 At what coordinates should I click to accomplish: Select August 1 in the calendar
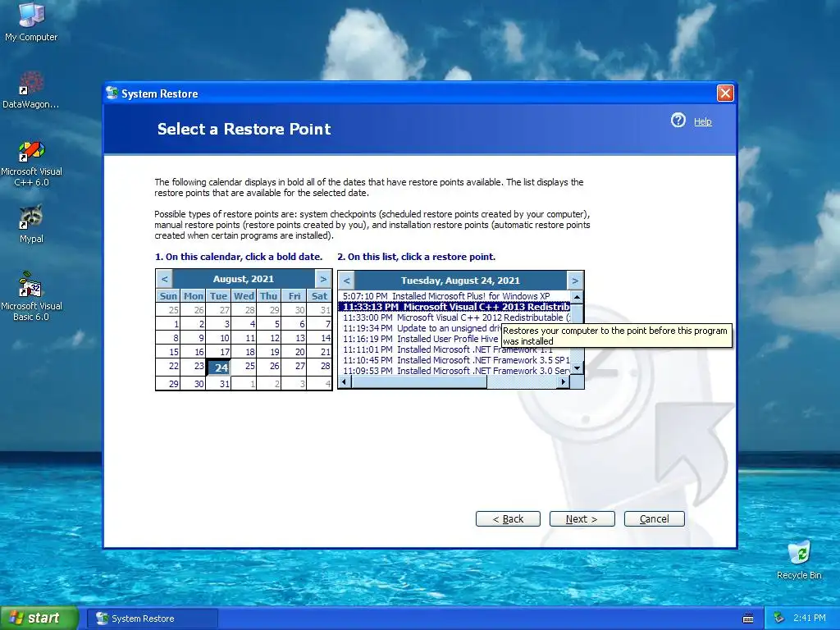(168, 323)
